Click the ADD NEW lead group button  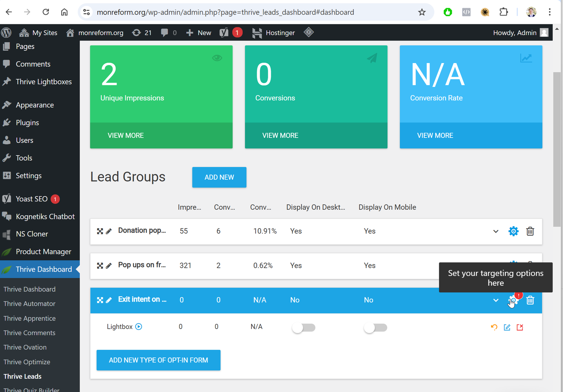pyautogui.click(x=219, y=177)
